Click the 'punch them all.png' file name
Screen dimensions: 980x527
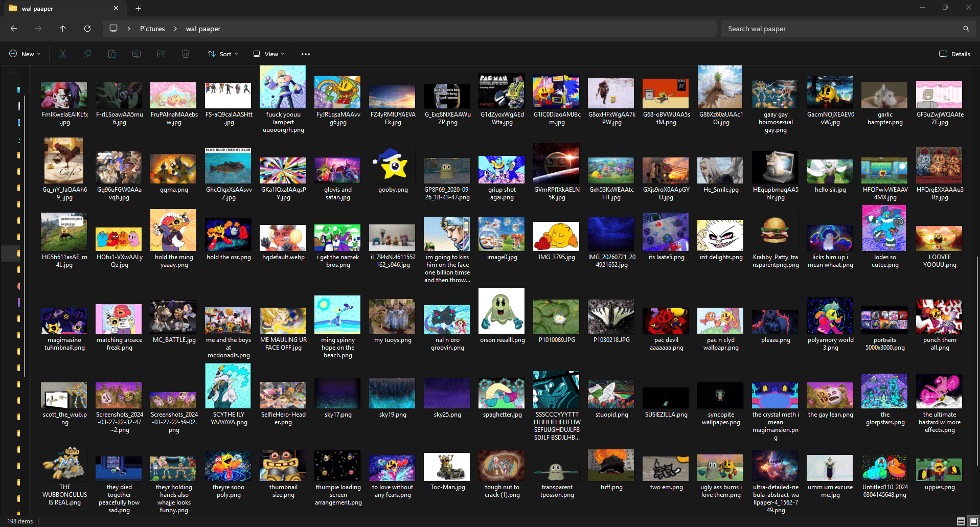coord(940,343)
